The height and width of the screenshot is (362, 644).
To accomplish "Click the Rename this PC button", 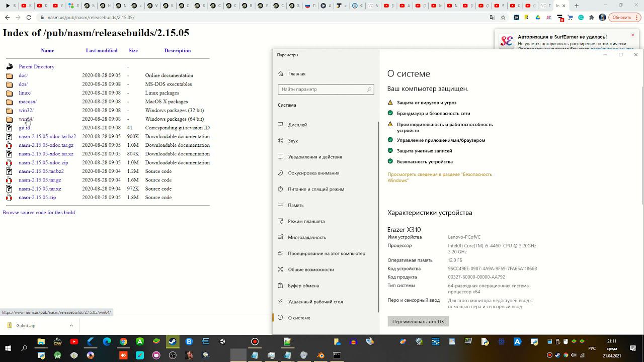I will [x=418, y=321].
